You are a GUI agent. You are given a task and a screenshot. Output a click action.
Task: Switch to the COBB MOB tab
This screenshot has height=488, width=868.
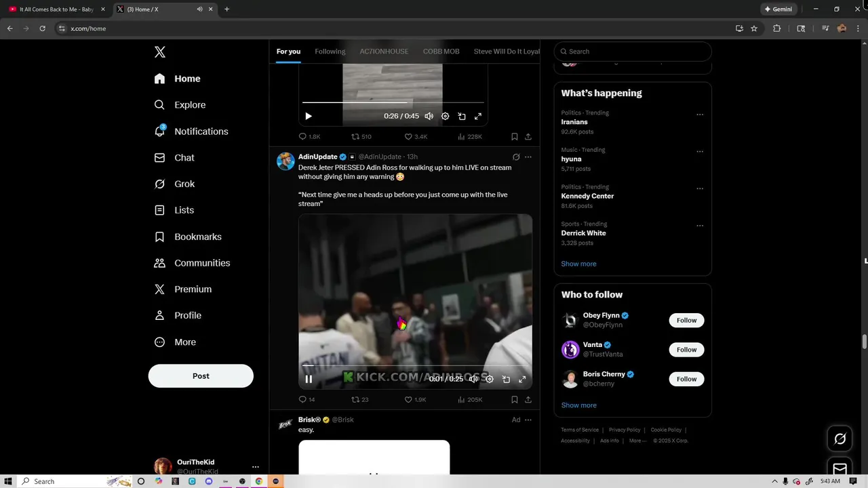pos(441,52)
